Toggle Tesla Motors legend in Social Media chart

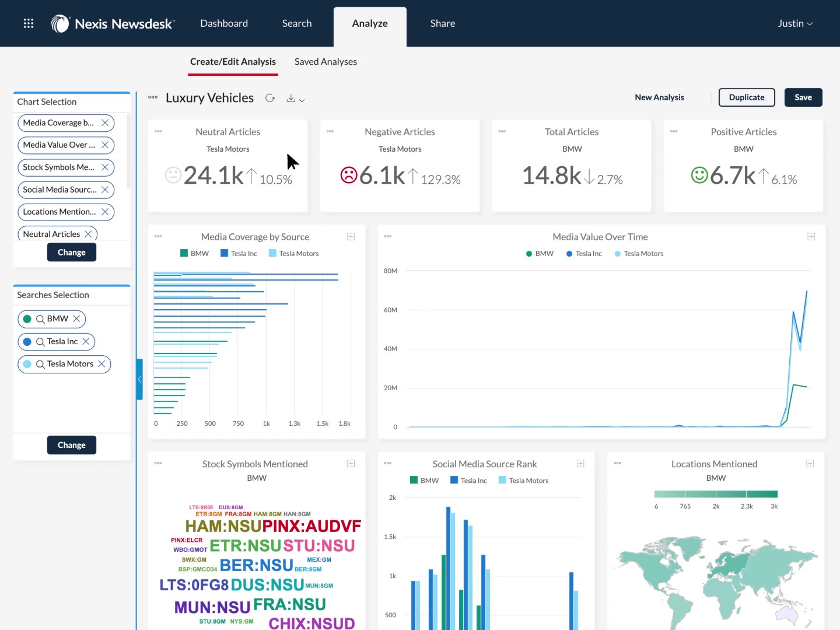pos(523,480)
